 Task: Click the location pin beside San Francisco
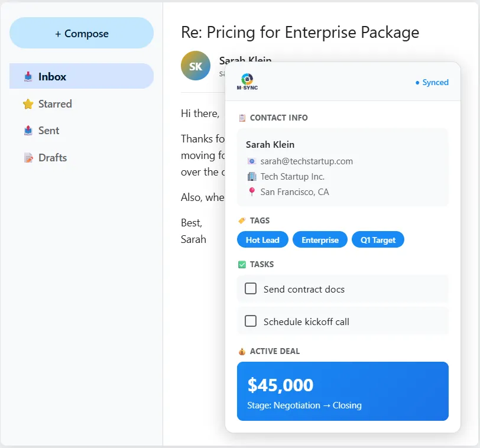(x=251, y=192)
